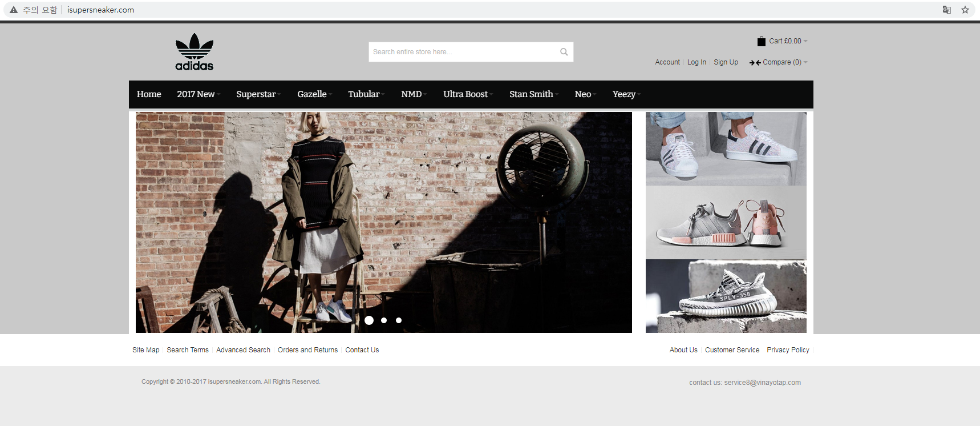Click the shopping bag cart icon
The height and width of the screenshot is (426, 980).
(x=761, y=41)
